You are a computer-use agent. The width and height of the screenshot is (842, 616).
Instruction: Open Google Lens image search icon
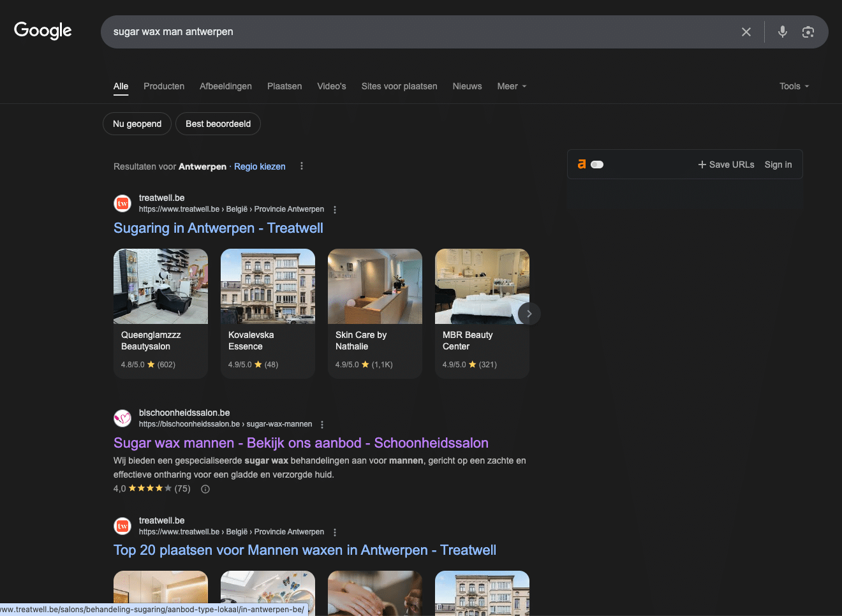click(808, 32)
